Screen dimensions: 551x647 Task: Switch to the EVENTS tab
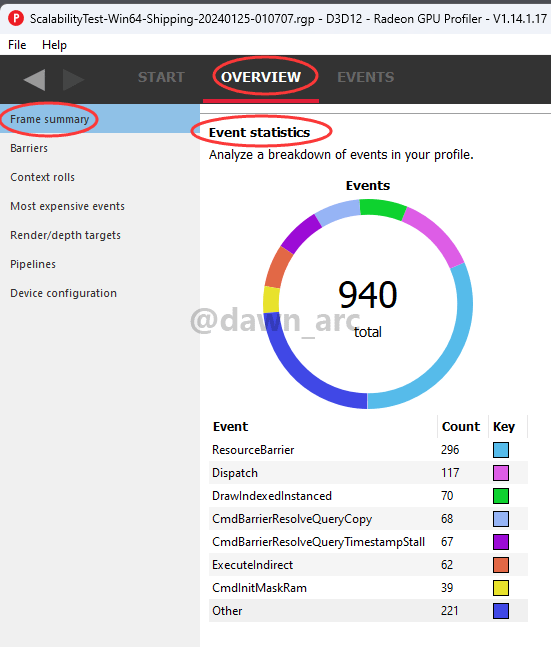click(366, 77)
